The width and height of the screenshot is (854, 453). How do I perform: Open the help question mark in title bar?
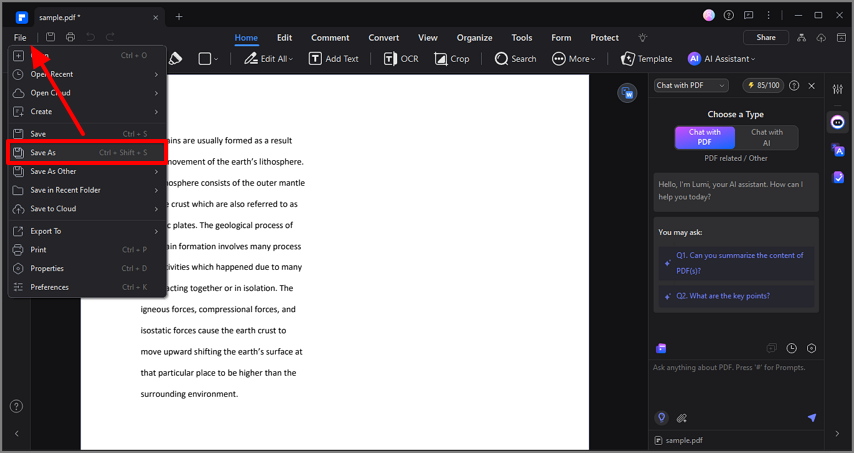pyautogui.click(x=729, y=15)
